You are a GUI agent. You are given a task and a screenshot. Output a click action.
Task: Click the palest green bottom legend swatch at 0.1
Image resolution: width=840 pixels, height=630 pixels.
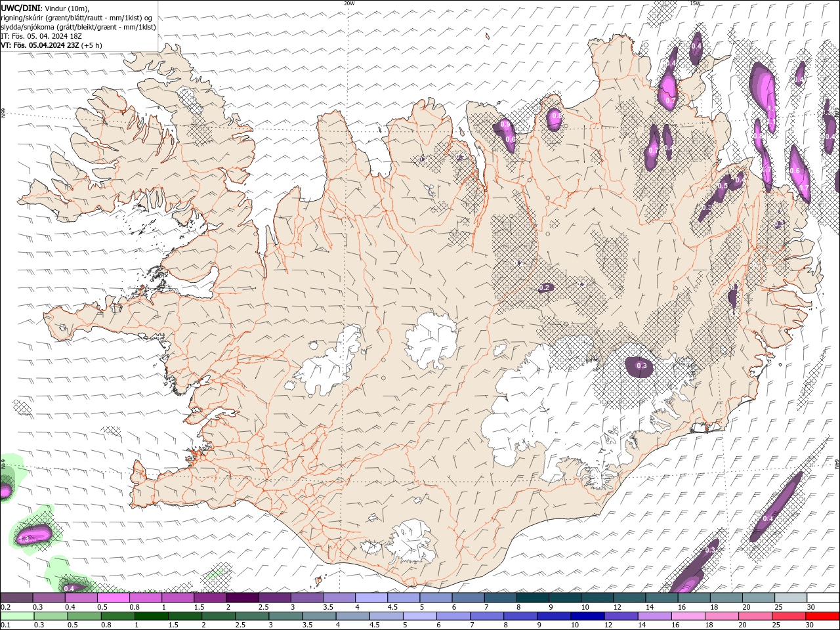pyautogui.click(x=18, y=616)
